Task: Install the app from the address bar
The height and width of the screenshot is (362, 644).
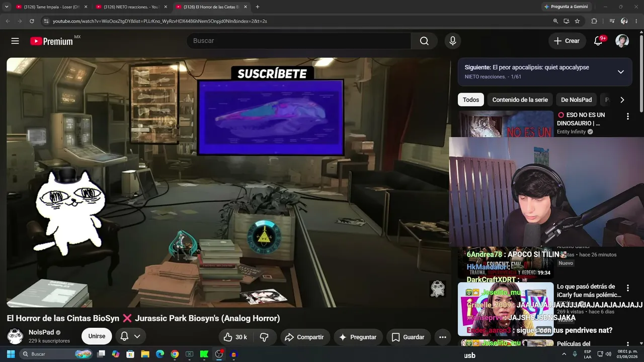Action: (x=567, y=21)
